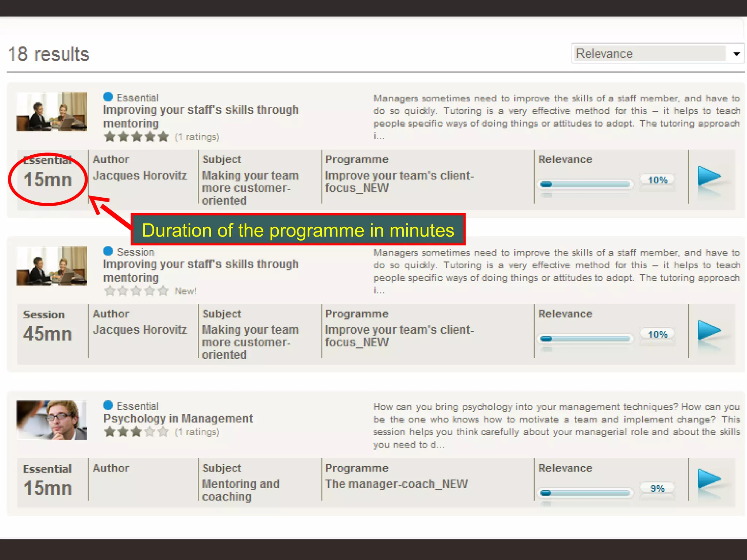This screenshot has width=747, height=560.
Task: Click the blue Session type dot icon
Action: (108, 251)
